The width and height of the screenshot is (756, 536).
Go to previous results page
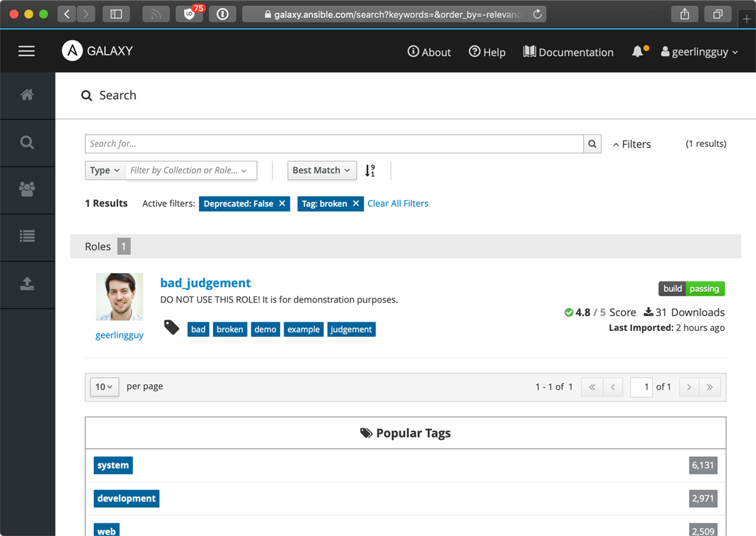click(613, 387)
